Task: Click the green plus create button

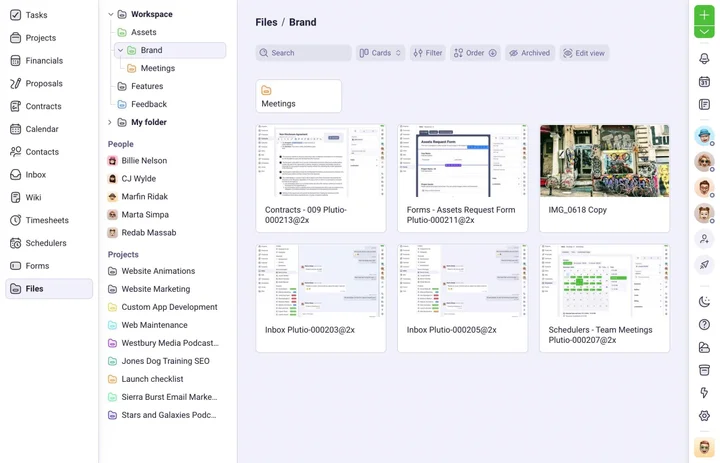Action: 704,15
